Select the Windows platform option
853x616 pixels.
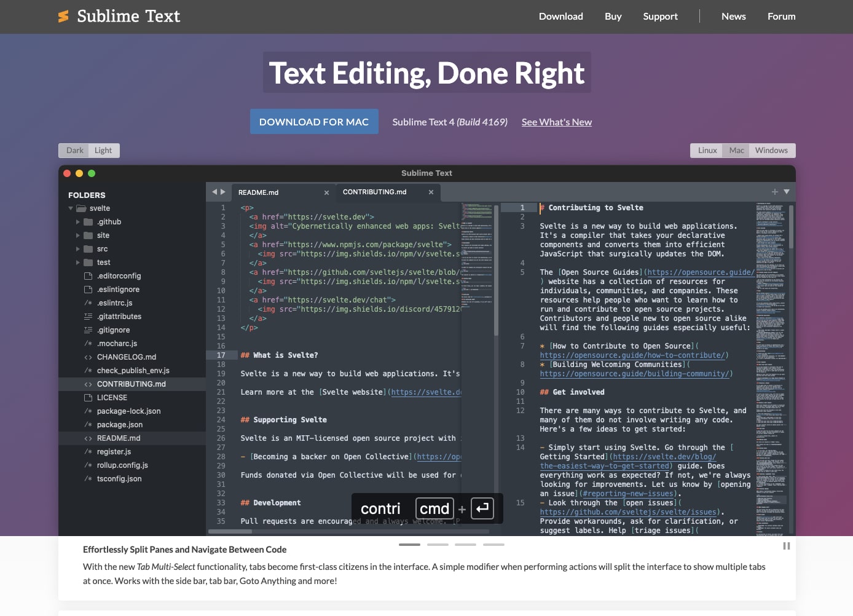[771, 150]
